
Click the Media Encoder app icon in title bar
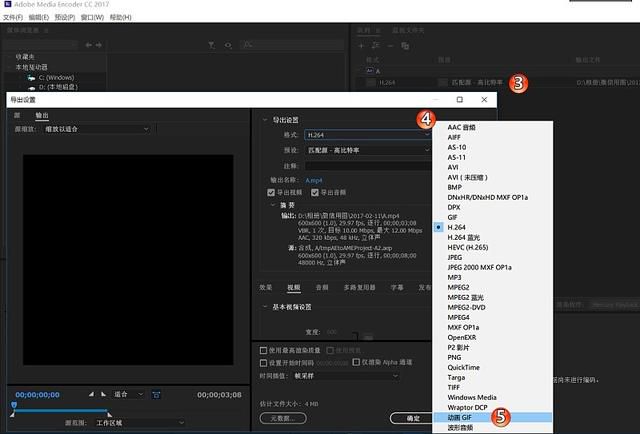[x=7, y=4]
